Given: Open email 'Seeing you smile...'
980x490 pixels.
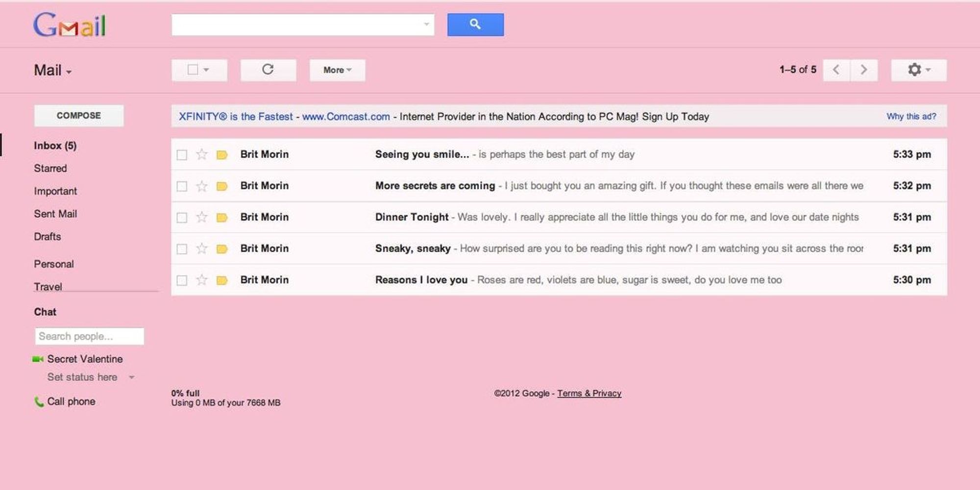Looking at the screenshot, I should click(x=559, y=154).
